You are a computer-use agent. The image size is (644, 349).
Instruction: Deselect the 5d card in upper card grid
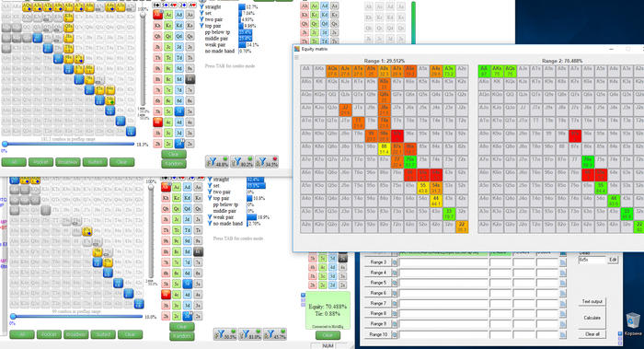point(179,111)
